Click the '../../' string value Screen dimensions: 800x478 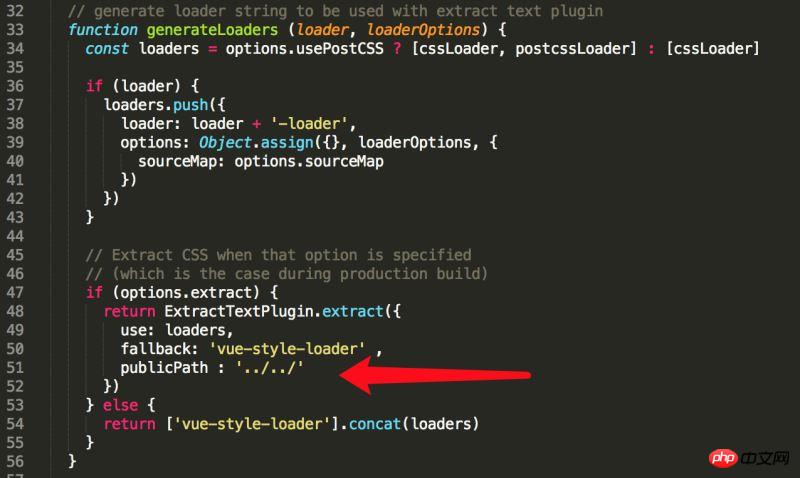[x=269, y=367]
